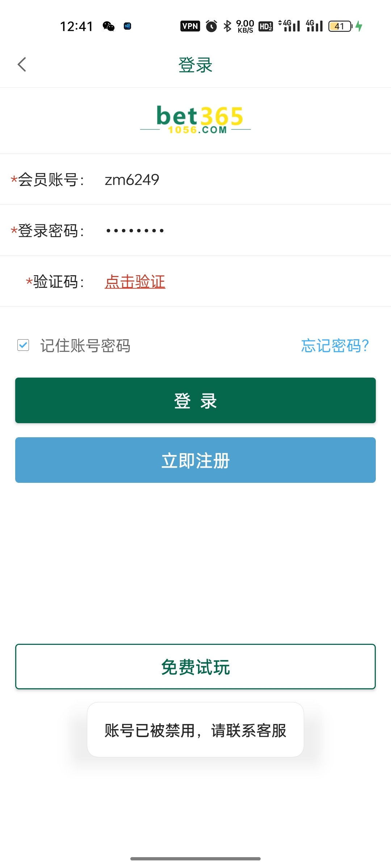
Task: Tap the status bar clock
Action: 76,26
